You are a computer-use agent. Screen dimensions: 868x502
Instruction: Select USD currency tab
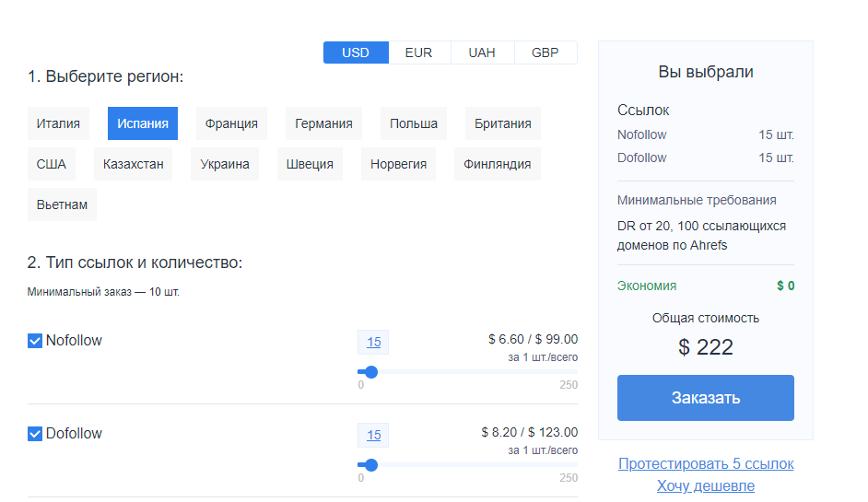click(356, 53)
